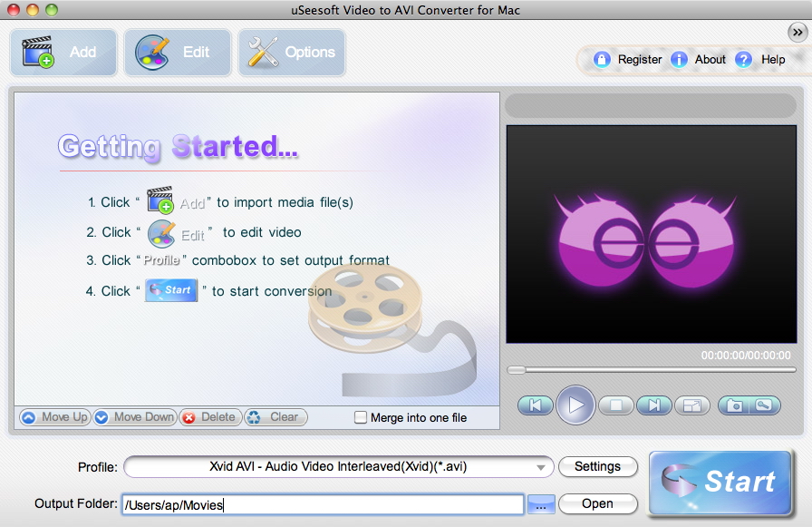The height and width of the screenshot is (527, 812).
Task: Toggle fullscreen preview icon
Action: click(691, 405)
